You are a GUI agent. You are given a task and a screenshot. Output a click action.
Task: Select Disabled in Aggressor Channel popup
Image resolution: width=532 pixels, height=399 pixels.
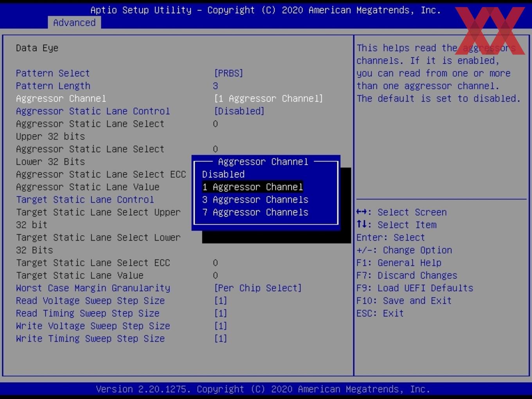tap(223, 174)
